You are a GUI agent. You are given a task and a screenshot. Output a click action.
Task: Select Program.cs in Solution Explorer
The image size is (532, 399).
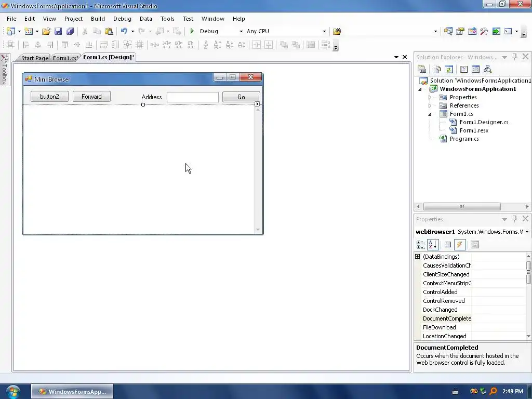pyautogui.click(x=464, y=139)
